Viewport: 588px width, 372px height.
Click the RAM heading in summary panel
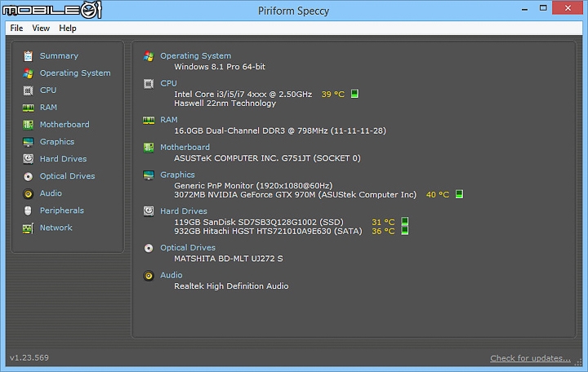(x=169, y=119)
